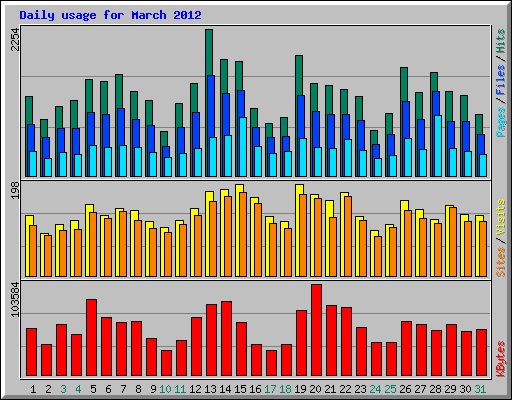Click green weekend day 17 label

[270, 389]
